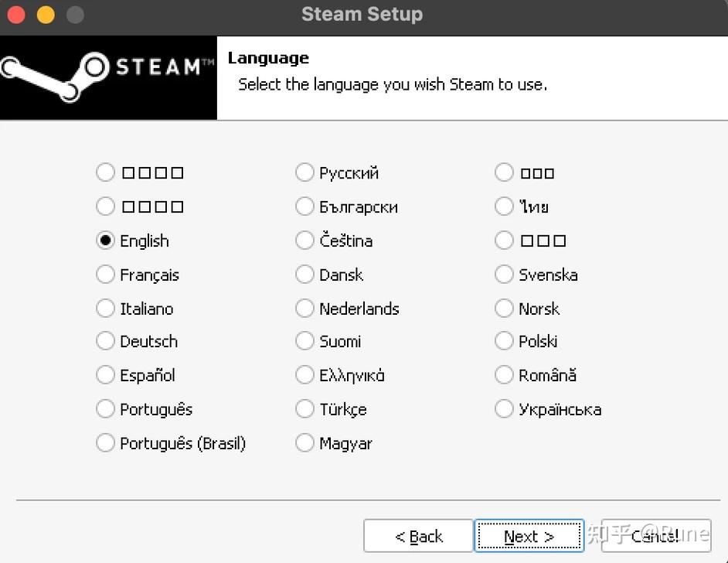Select the English language option

pyautogui.click(x=106, y=241)
